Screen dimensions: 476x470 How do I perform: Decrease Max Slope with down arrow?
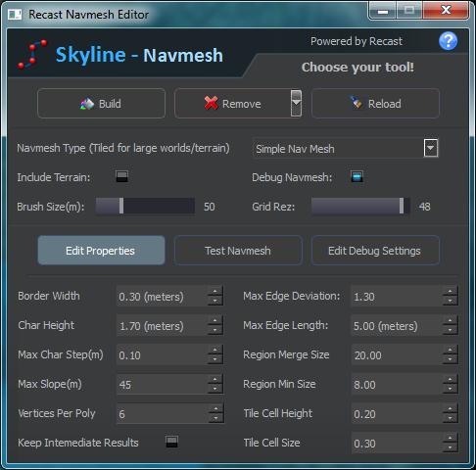click(215, 389)
